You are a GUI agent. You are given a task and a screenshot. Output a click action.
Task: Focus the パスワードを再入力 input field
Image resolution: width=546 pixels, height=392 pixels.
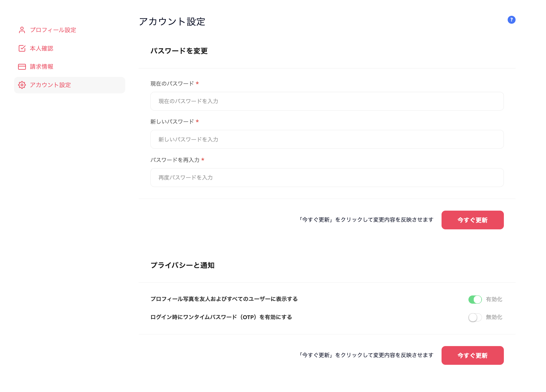pyautogui.click(x=327, y=178)
